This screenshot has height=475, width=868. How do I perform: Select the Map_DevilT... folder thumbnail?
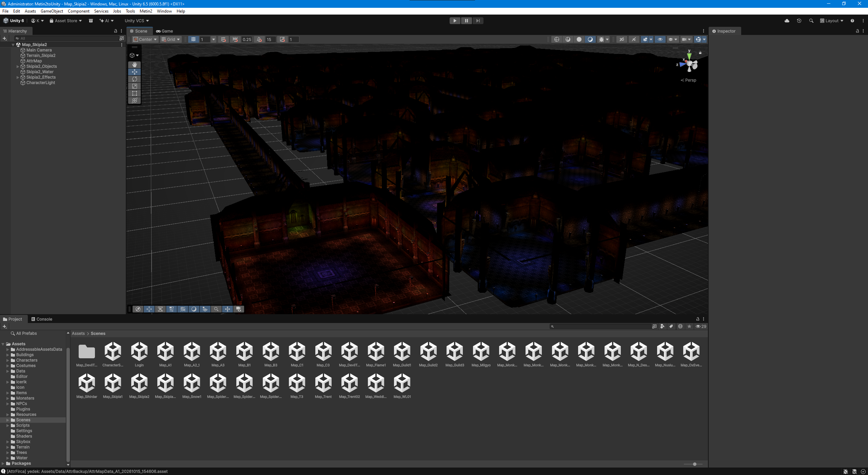click(87, 354)
